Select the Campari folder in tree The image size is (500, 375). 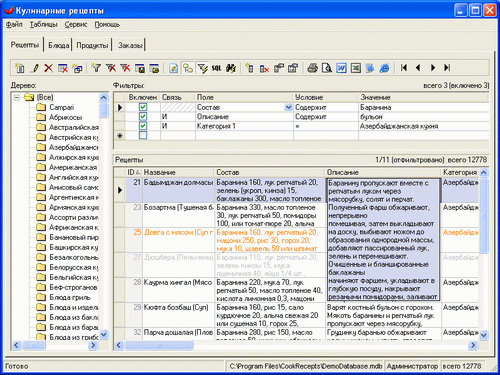pos(62,107)
